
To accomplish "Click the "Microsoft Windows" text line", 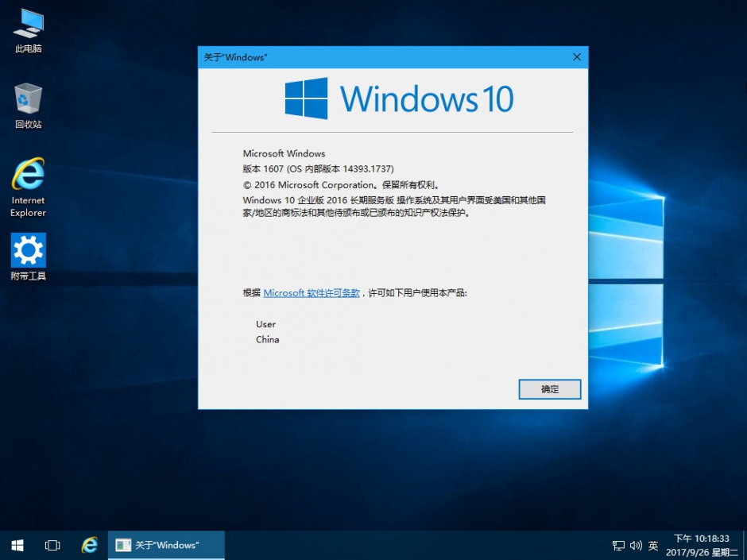I will pyautogui.click(x=284, y=153).
